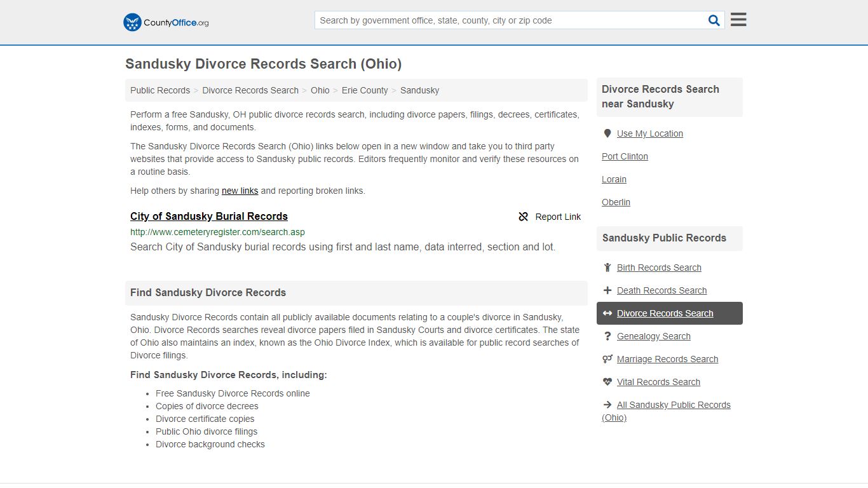Click Sandusky Public Records sidebar heading
The height and width of the screenshot is (488, 868).
(x=664, y=238)
